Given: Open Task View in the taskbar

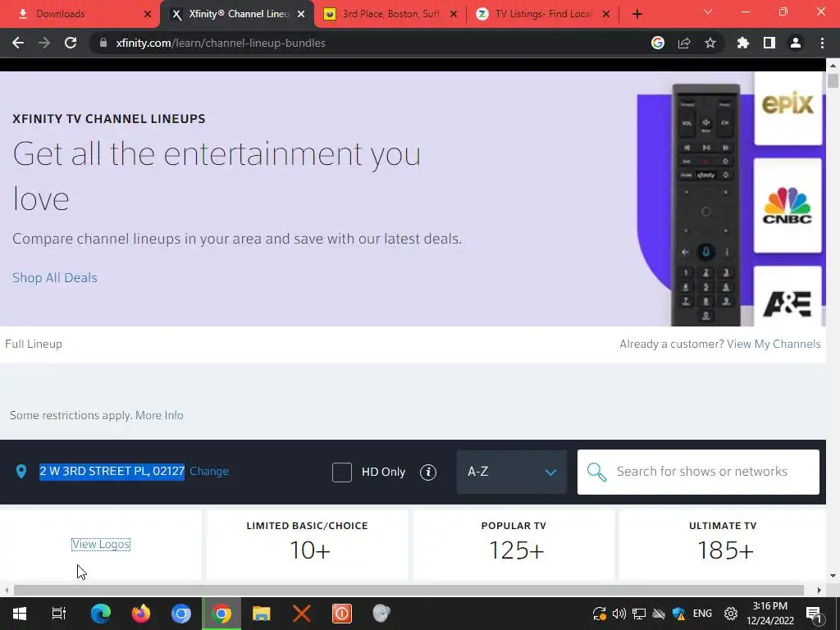Looking at the screenshot, I should [58, 614].
